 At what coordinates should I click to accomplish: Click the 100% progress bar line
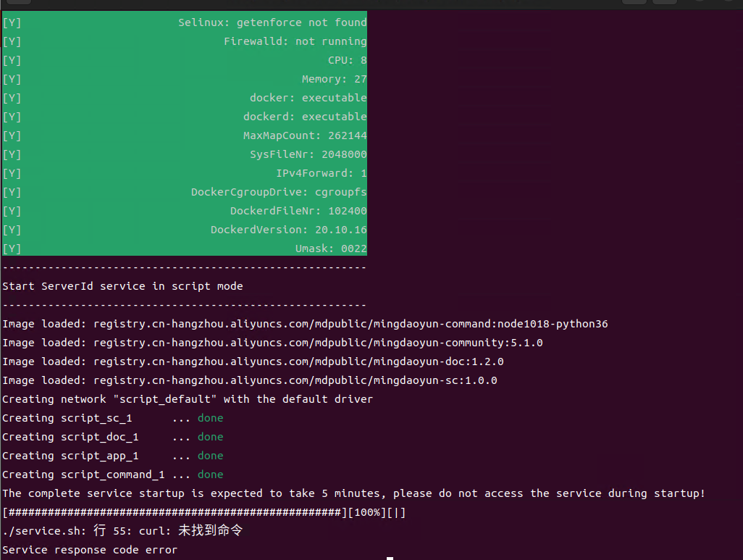click(203, 512)
